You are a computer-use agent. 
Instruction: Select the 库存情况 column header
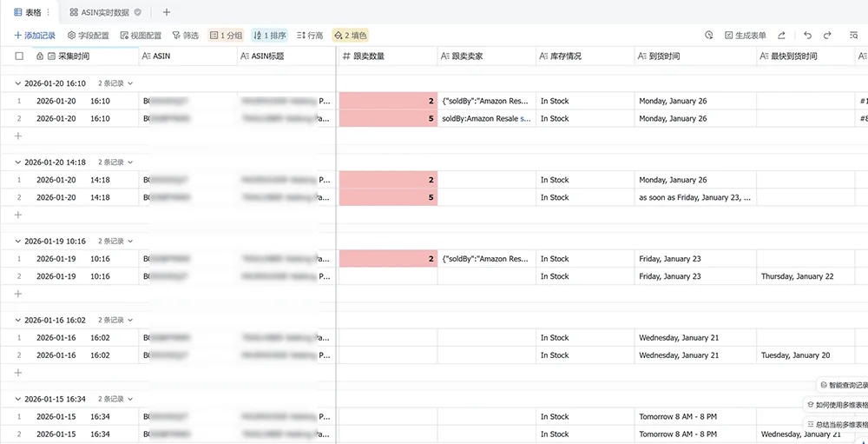click(585, 56)
